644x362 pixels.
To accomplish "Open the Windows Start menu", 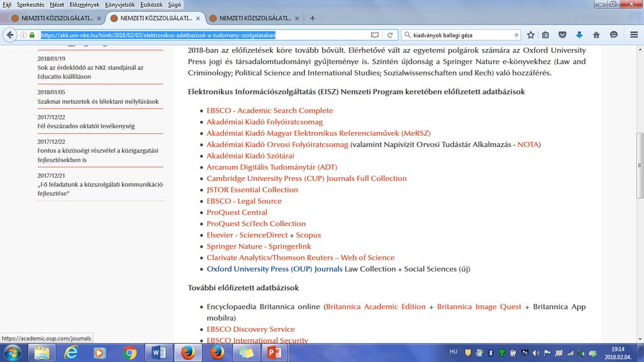I will pyautogui.click(x=13, y=353).
